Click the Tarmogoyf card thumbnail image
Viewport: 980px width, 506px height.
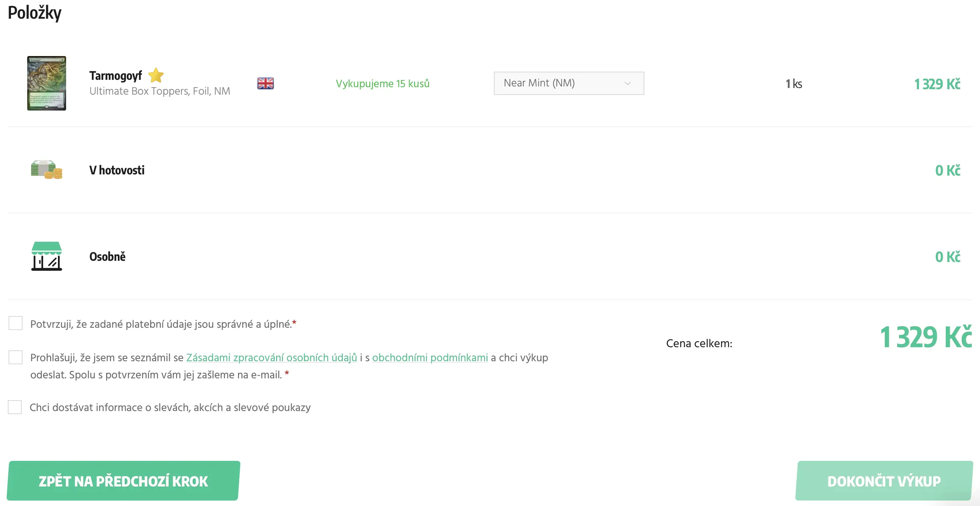pos(47,83)
